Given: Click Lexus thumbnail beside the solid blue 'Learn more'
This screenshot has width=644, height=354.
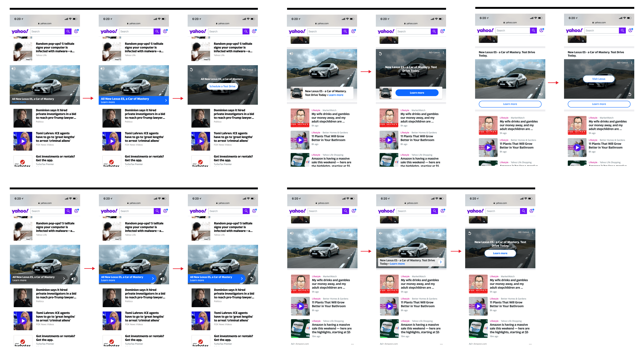Looking at the screenshot, I should tap(386, 93).
